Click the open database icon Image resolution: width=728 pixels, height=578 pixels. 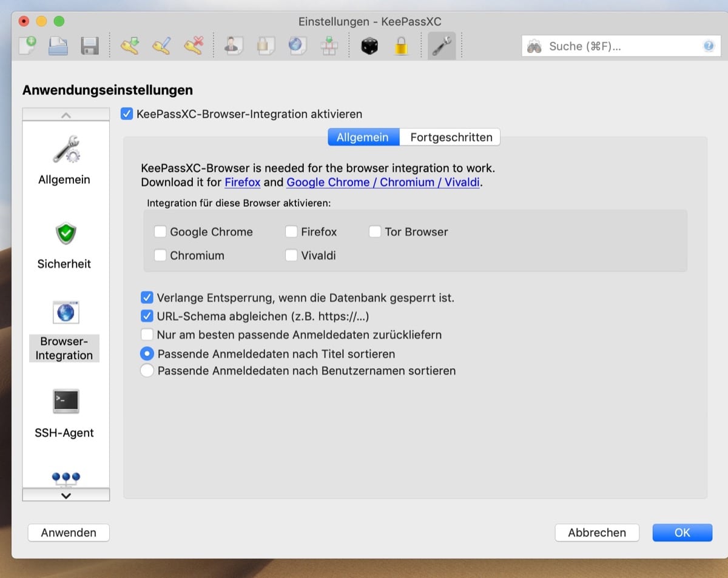pyautogui.click(x=58, y=46)
